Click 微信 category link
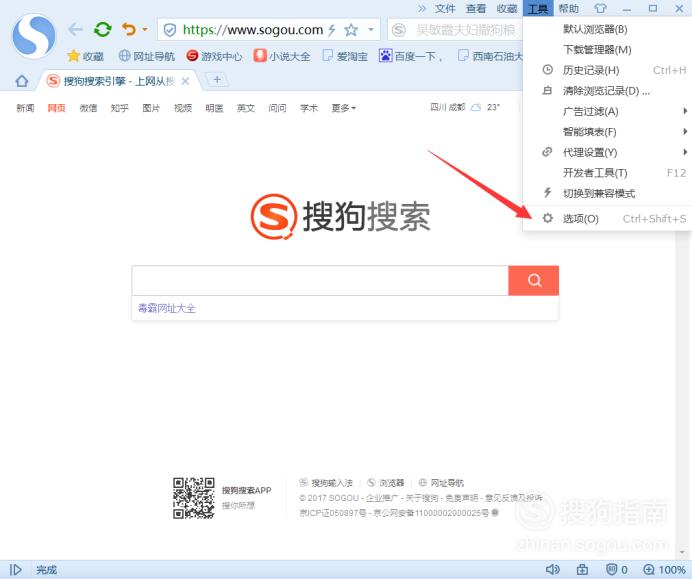The image size is (692, 579). (x=88, y=108)
